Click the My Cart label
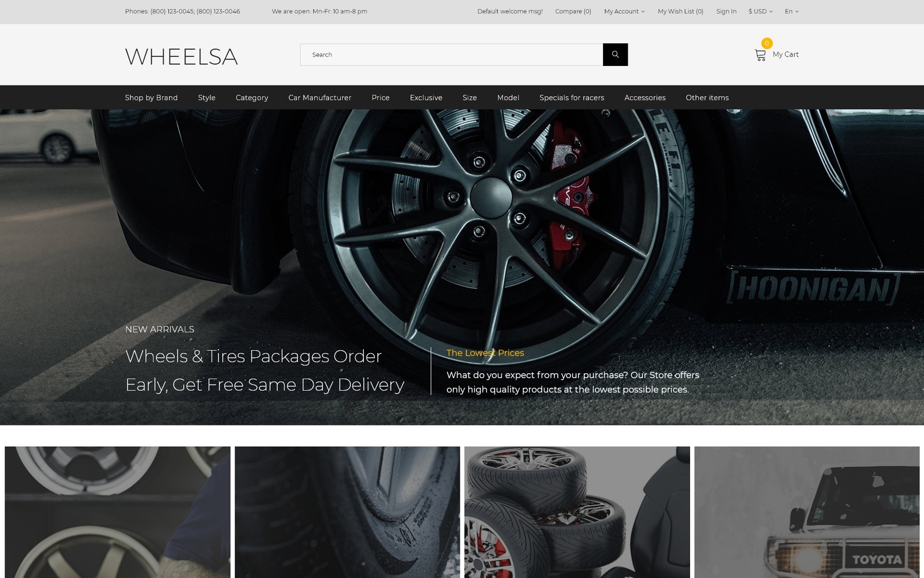 coord(785,54)
